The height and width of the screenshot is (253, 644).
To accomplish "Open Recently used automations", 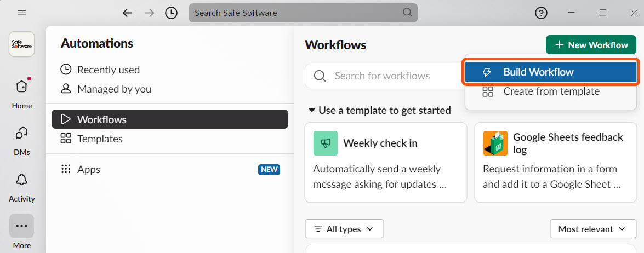I will (169, 70).
